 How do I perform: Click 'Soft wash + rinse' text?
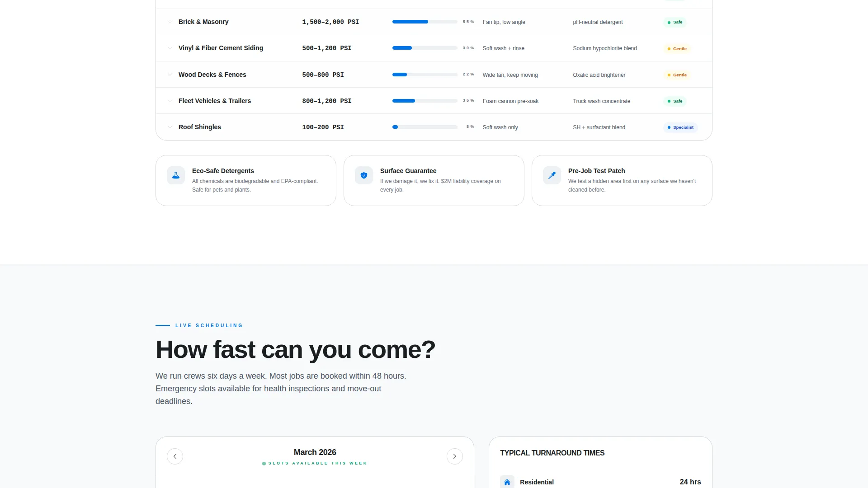pyautogui.click(x=503, y=48)
